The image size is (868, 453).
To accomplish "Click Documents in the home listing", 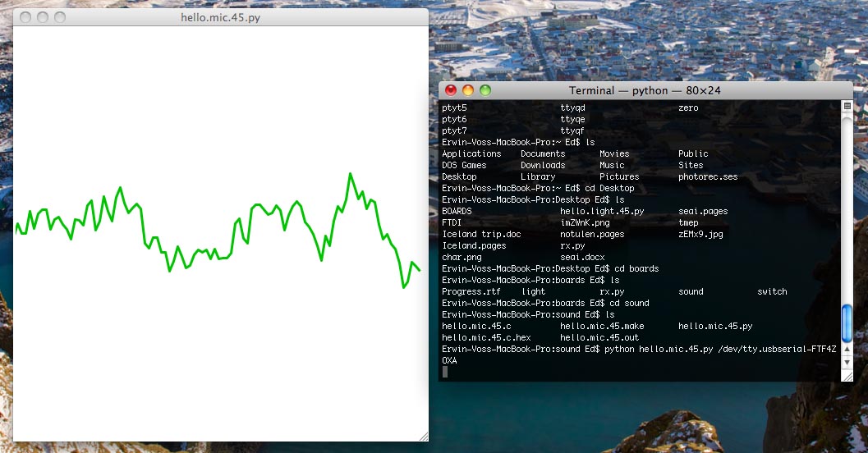I will pyautogui.click(x=543, y=153).
